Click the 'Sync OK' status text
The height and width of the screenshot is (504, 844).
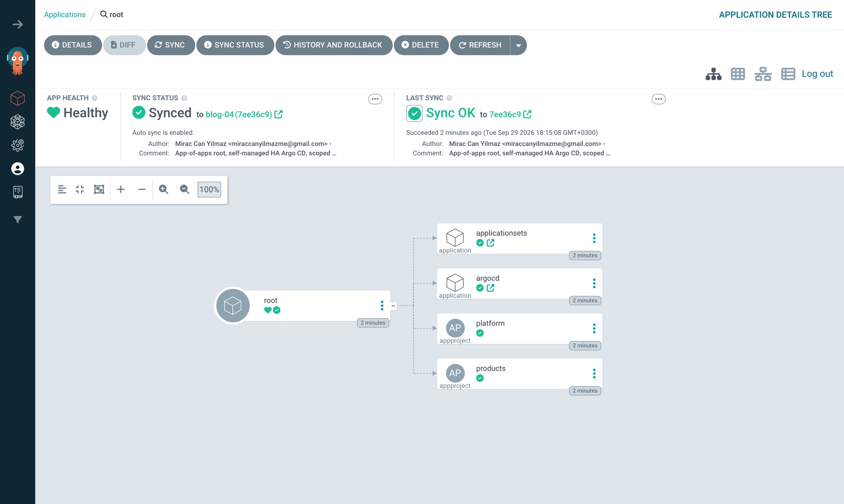coord(451,113)
